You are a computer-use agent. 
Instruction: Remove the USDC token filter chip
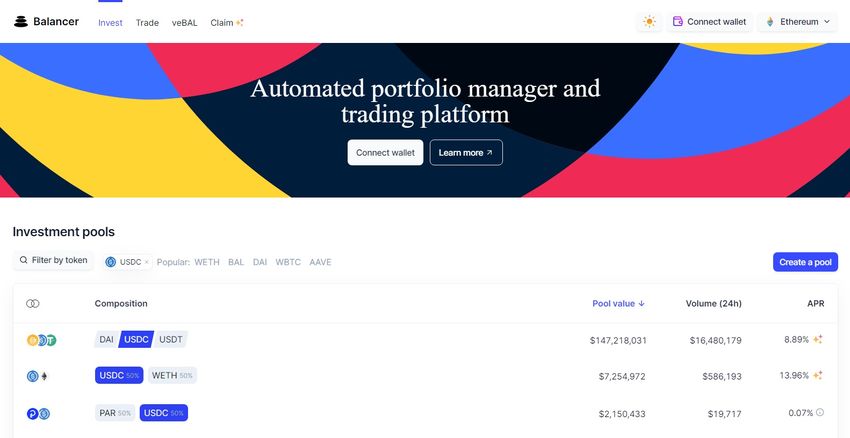coord(146,262)
